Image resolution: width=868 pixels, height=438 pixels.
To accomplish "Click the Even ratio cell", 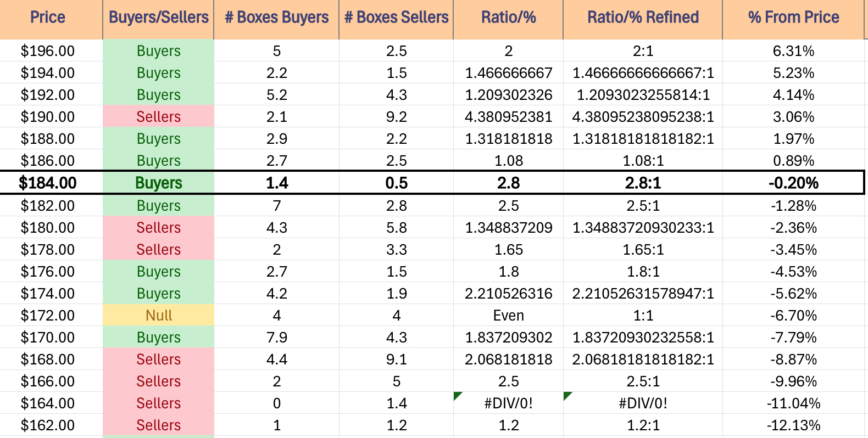I will tap(508, 316).
